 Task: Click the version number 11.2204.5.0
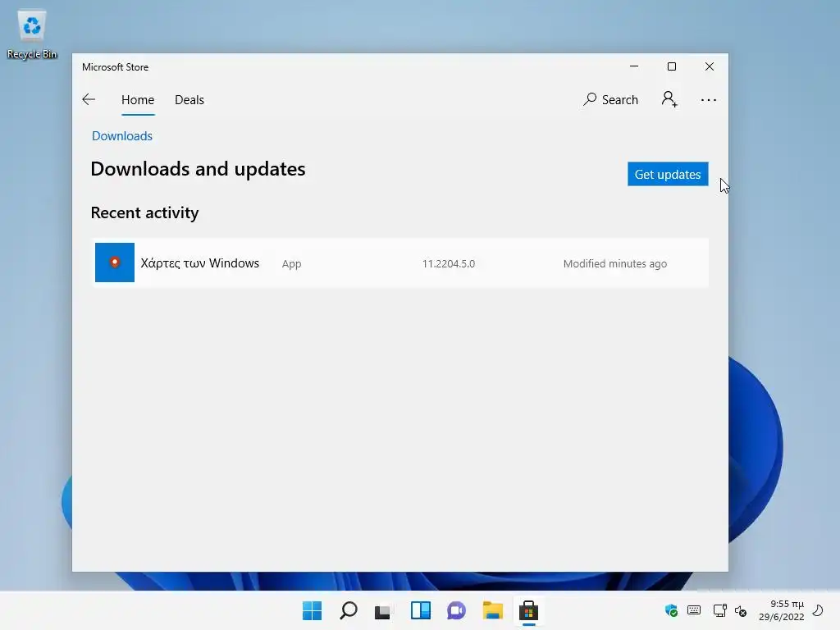tap(449, 263)
